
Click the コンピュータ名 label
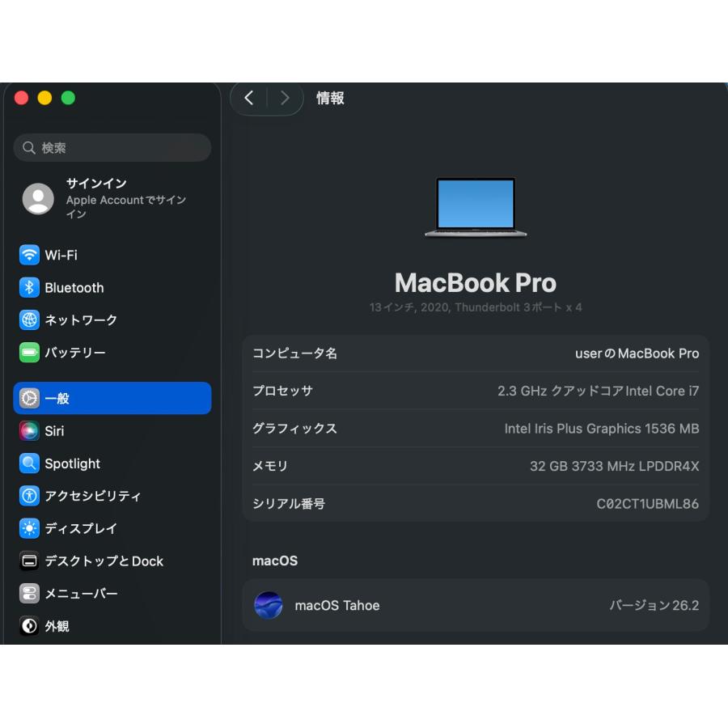294,353
